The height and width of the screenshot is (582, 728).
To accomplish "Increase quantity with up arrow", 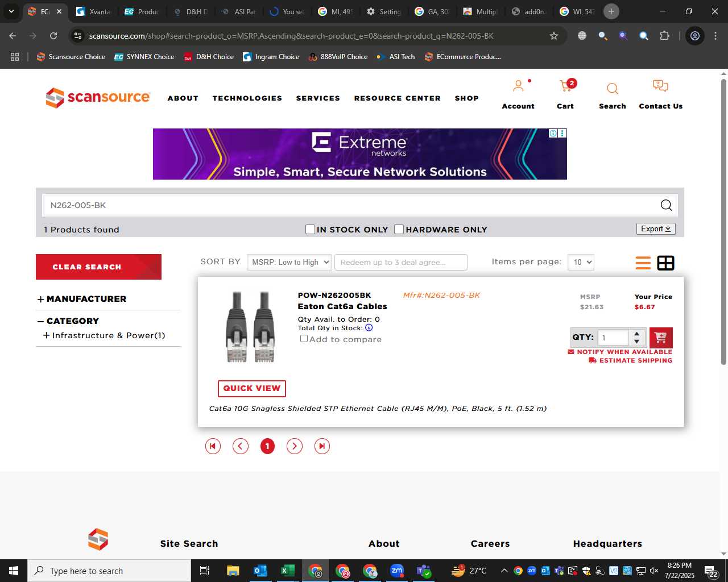I will click(636, 334).
